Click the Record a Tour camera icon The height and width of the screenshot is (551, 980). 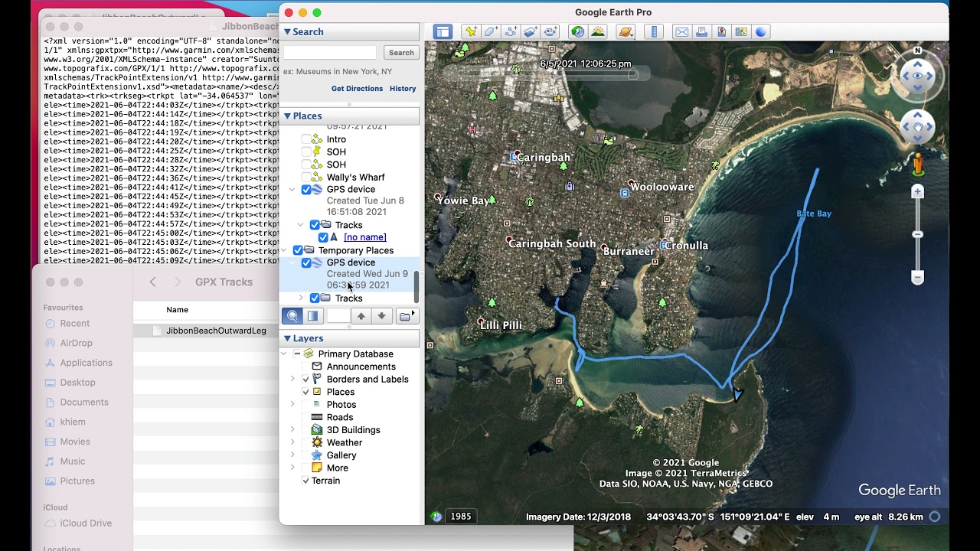click(x=550, y=31)
